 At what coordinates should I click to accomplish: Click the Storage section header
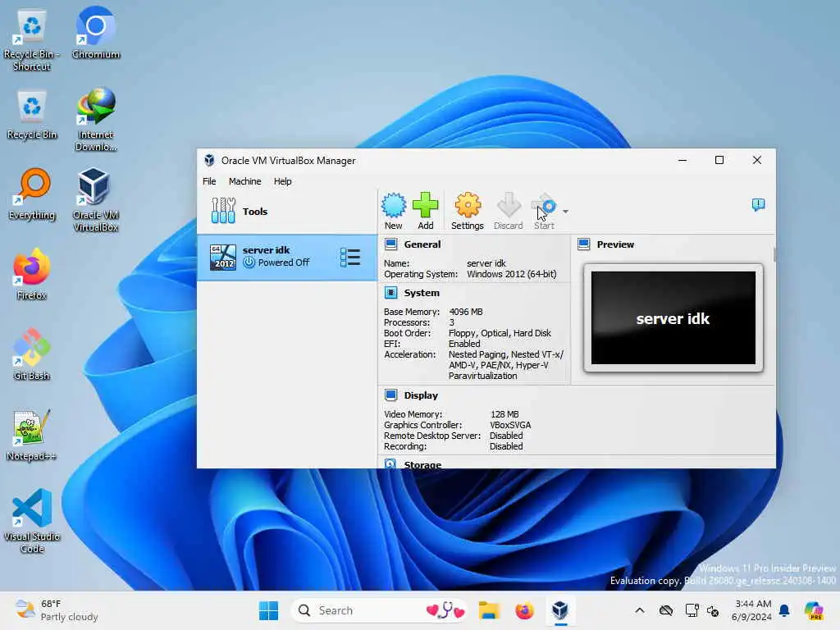[x=422, y=464]
